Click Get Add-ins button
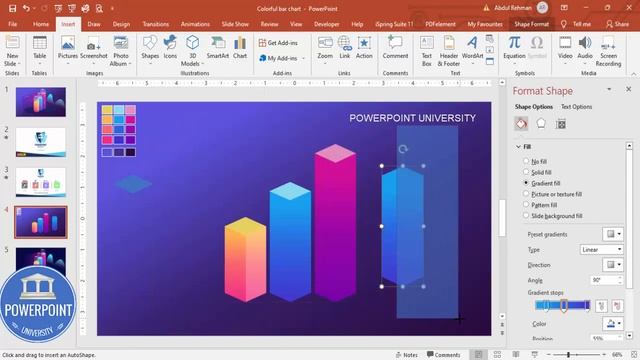 [278, 43]
